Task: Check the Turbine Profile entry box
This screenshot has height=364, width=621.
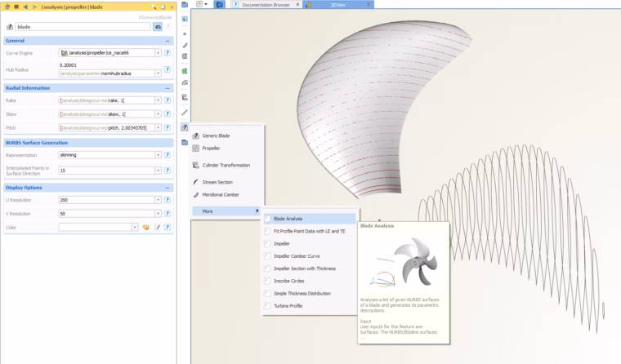Action: click(x=267, y=306)
